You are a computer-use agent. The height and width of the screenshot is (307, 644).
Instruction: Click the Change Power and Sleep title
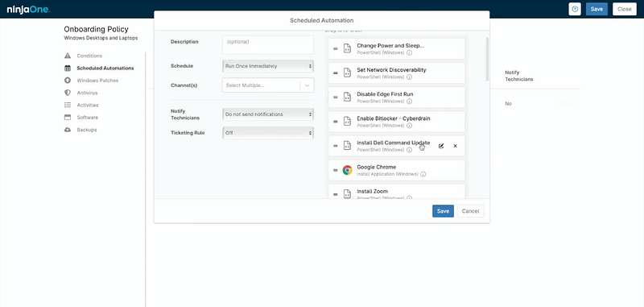tap(390, 46)
